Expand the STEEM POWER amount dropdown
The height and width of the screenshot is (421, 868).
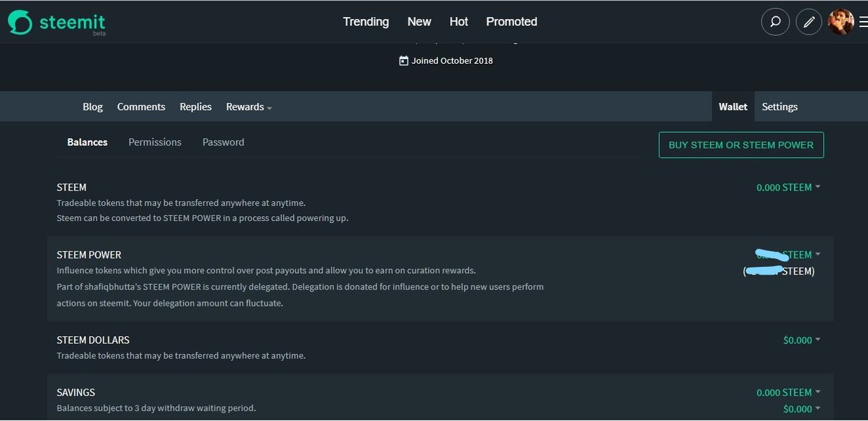pos(788,255)
